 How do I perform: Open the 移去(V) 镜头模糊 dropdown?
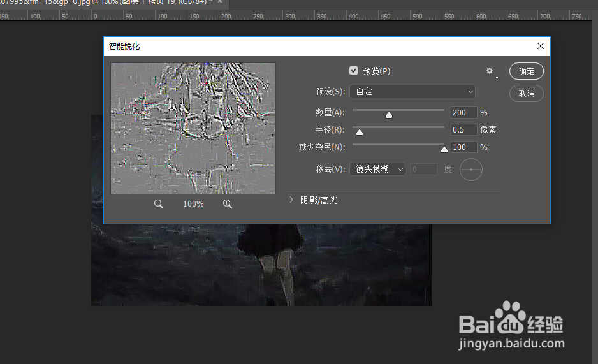[377, 169]
